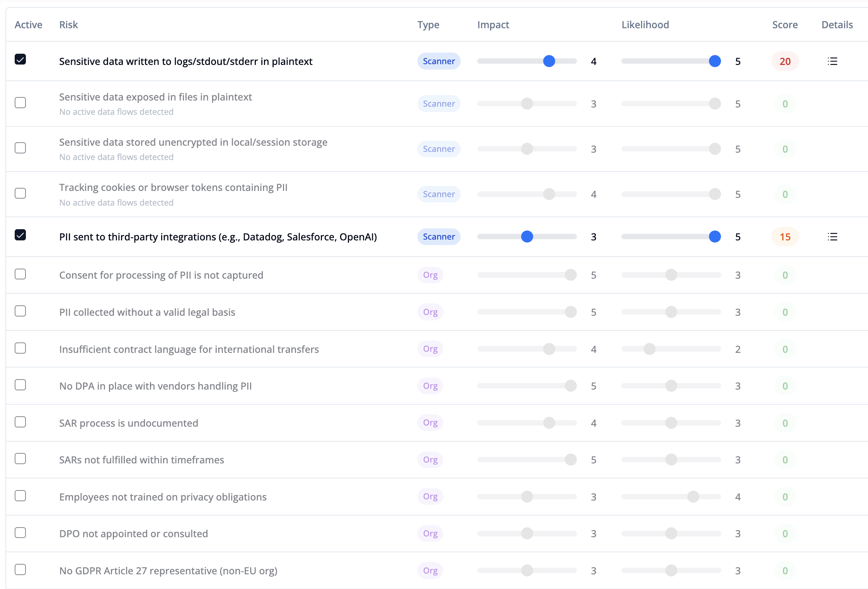
Task: Click the Likelihood slider handle for PII third-party risk
Action: click(715, 237)
